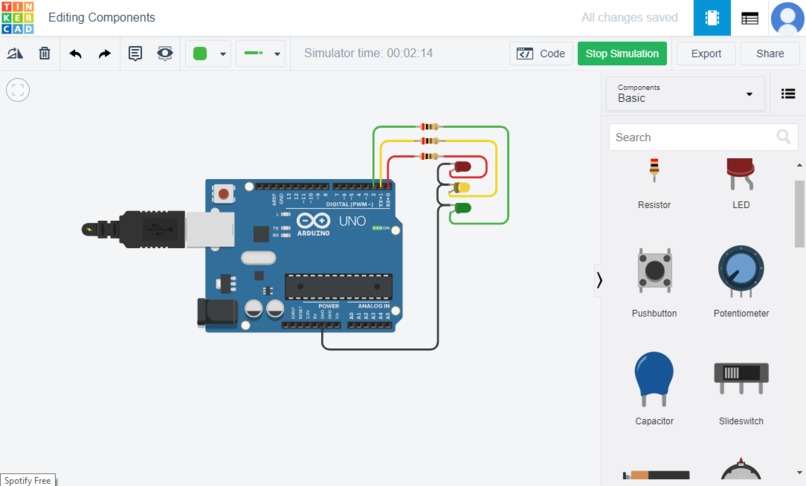The height and width of the screenshot is (486, 806).
Task: Click the yellow LED on canvas
Action: click(461, 187)
